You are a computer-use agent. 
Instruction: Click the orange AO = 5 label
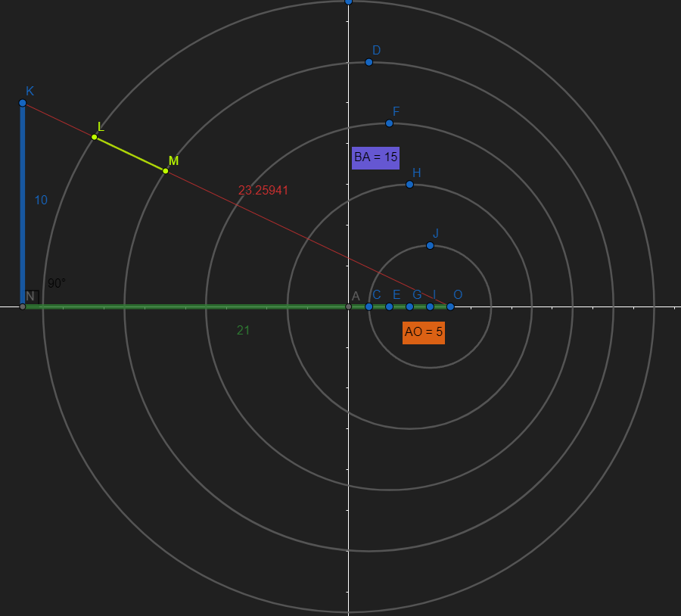click(x=424, y=331)
